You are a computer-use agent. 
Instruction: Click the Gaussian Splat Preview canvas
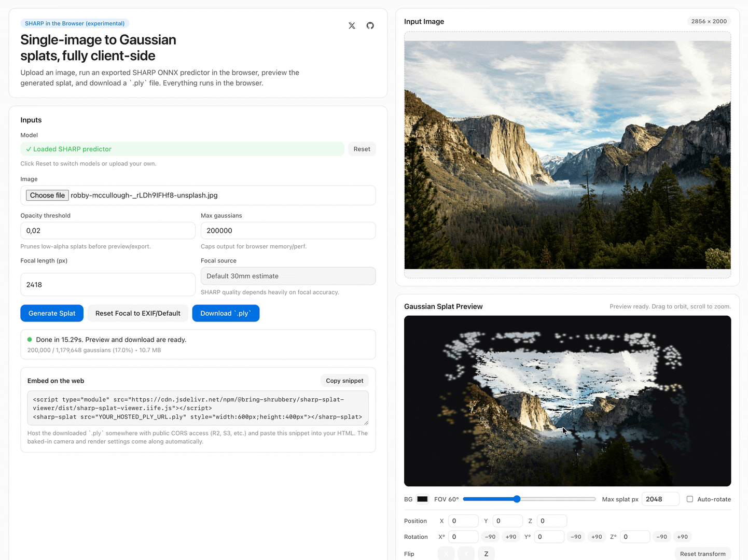click(x=567, y=401)
